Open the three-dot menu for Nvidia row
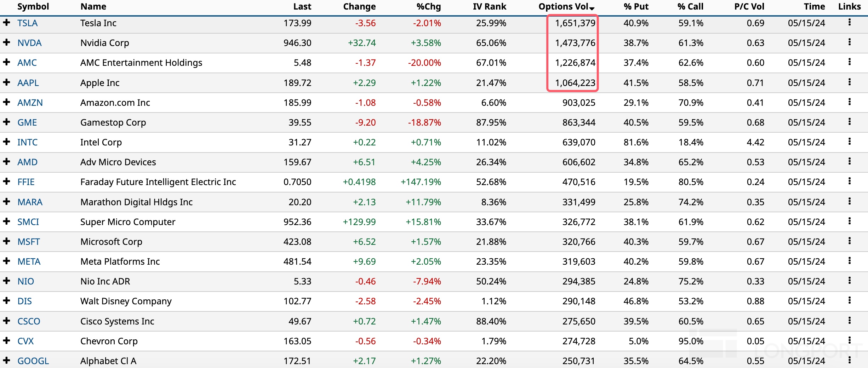868x368 pixels. pos(849,42)
